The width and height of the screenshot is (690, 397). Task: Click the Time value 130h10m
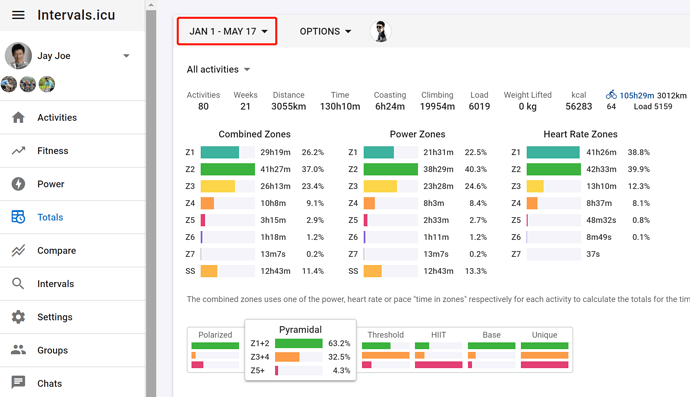[x=340, y=107]
